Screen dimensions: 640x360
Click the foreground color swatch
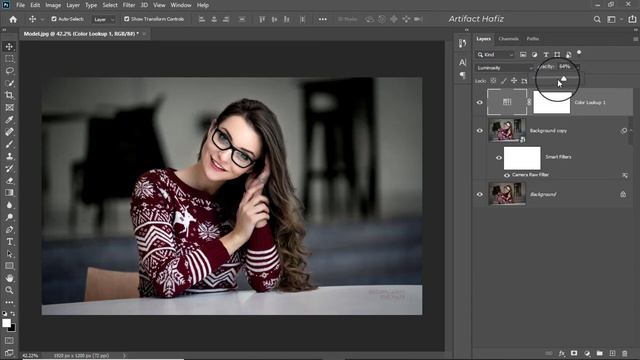point(6,323)
